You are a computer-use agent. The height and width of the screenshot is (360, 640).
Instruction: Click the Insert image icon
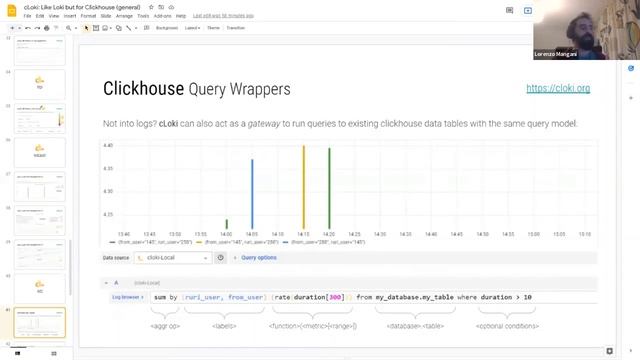pos(105,28)
